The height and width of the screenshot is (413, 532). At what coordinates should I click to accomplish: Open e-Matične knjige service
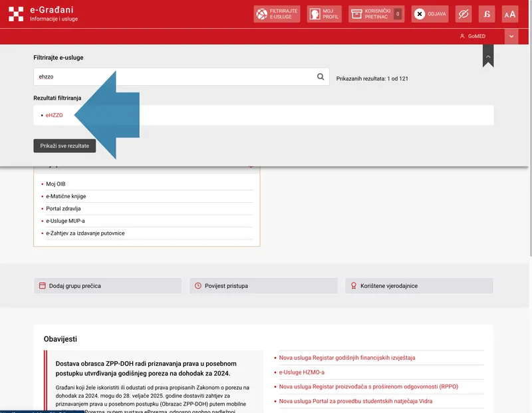[66, 196]
